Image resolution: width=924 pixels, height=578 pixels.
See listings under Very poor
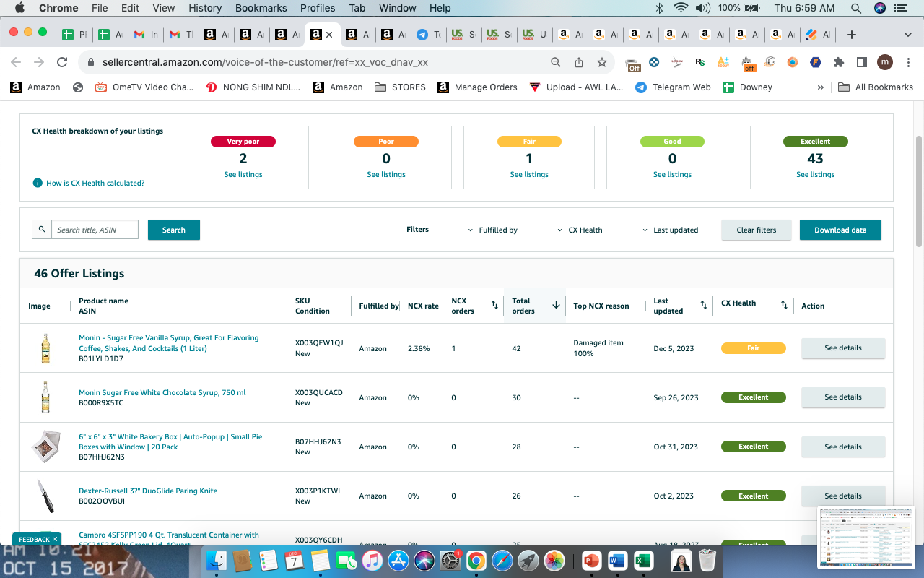tap(243, 174)
